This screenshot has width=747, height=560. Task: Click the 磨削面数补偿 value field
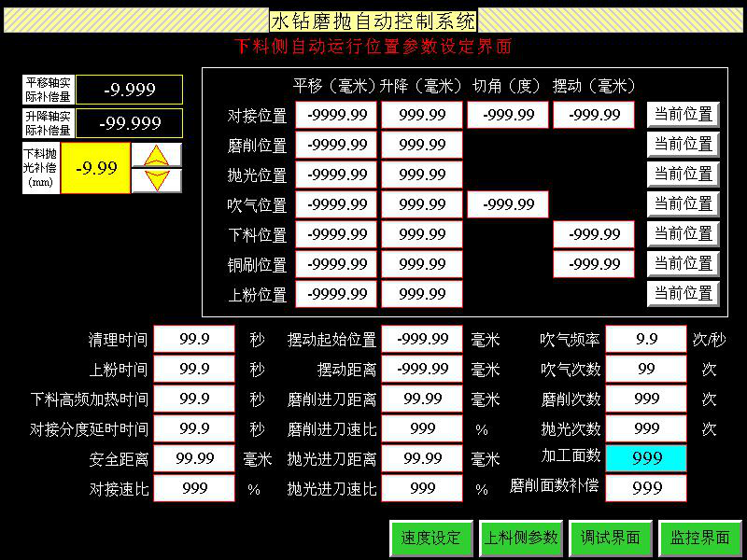(646, 488)
